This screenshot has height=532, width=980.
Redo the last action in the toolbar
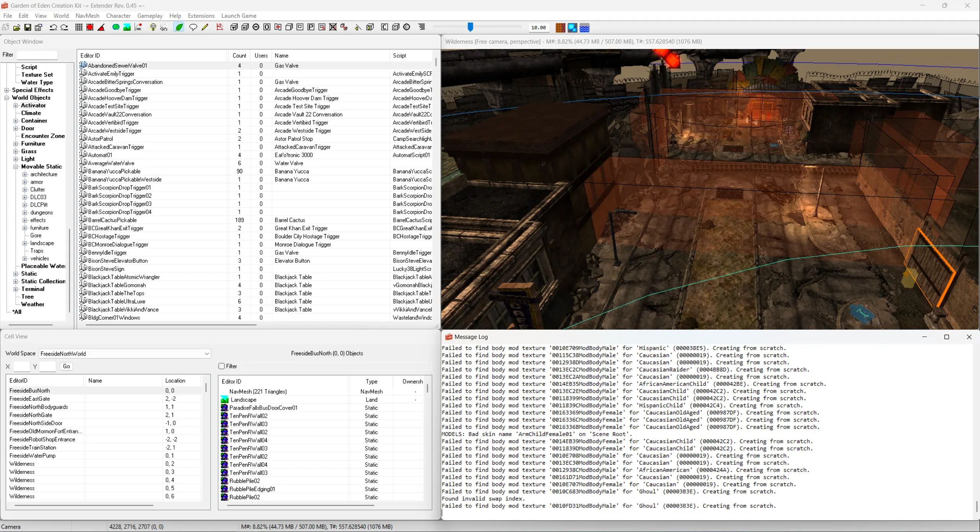pos(64,28)
